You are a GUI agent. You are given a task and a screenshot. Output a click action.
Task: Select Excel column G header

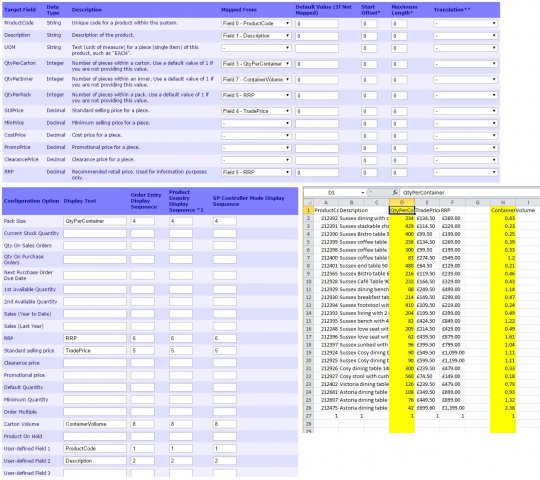[x=478, y=202]
